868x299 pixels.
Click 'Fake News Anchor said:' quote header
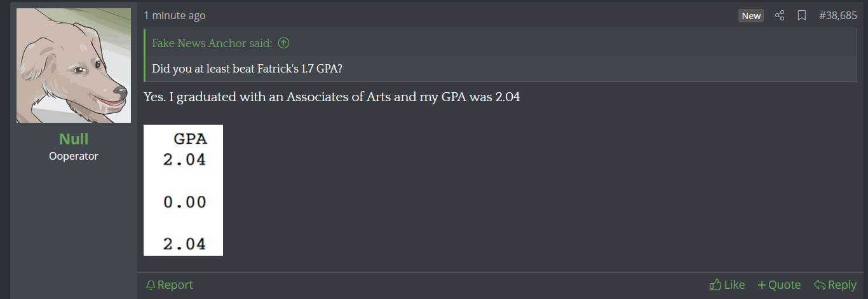pyautogui.click(x=212, y=43)
